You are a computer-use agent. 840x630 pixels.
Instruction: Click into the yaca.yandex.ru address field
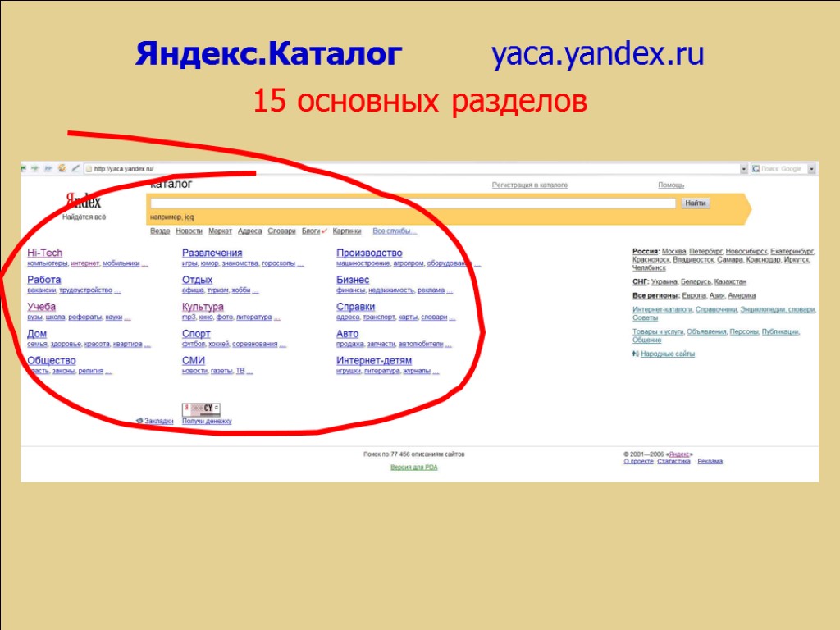click(415, 169)
